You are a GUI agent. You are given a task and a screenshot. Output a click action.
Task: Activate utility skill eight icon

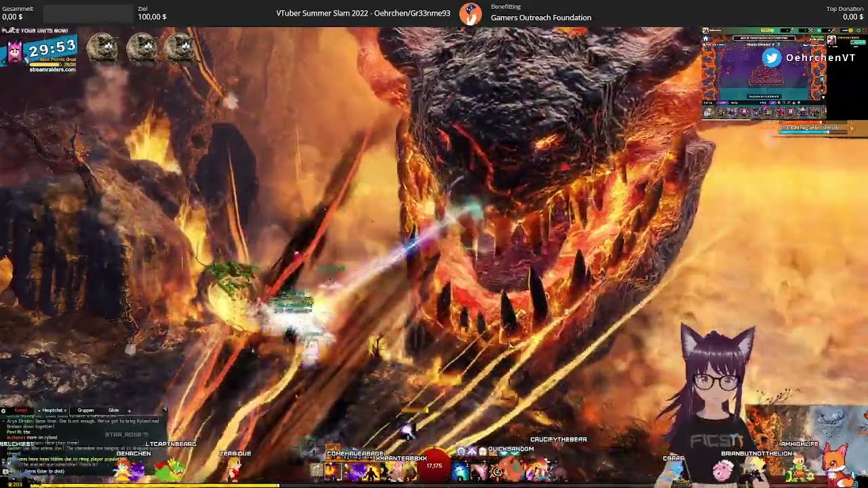496,472
